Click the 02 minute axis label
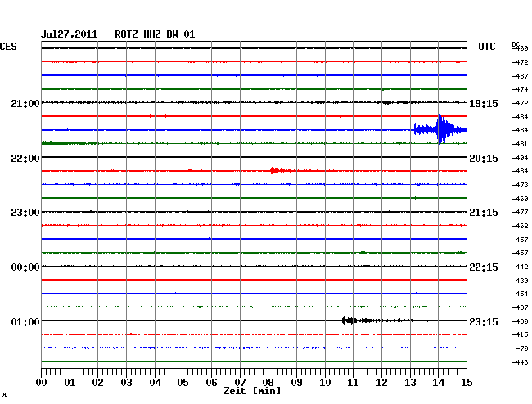Viewport: 532px width, 404px height. (x=97, y=383)
